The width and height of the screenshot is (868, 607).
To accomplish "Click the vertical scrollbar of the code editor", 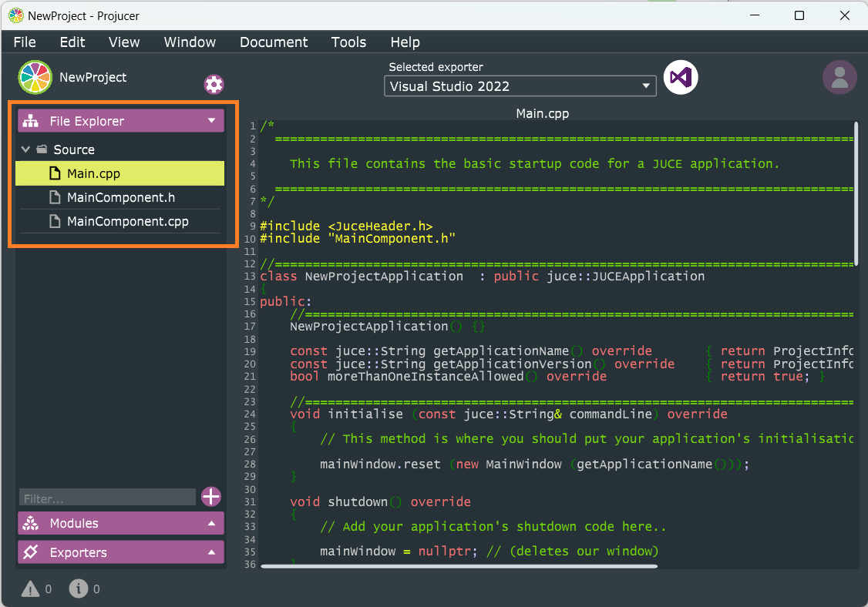I will [x=856, y=193].
